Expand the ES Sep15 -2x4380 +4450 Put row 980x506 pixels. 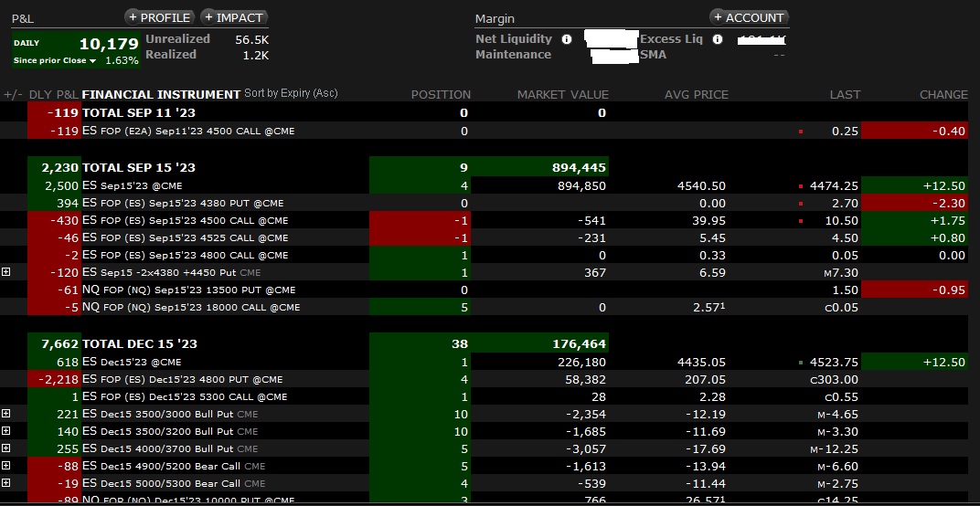coord(6,272)
